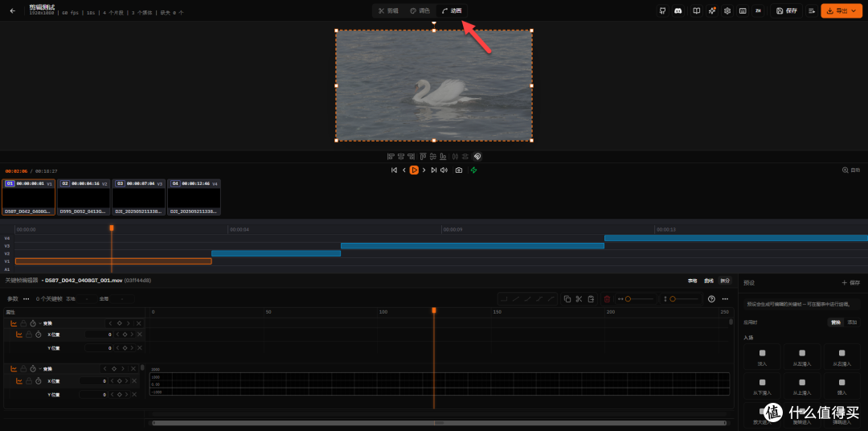Switch language with ZH button

pyautogui.click(x=758, y=10)
